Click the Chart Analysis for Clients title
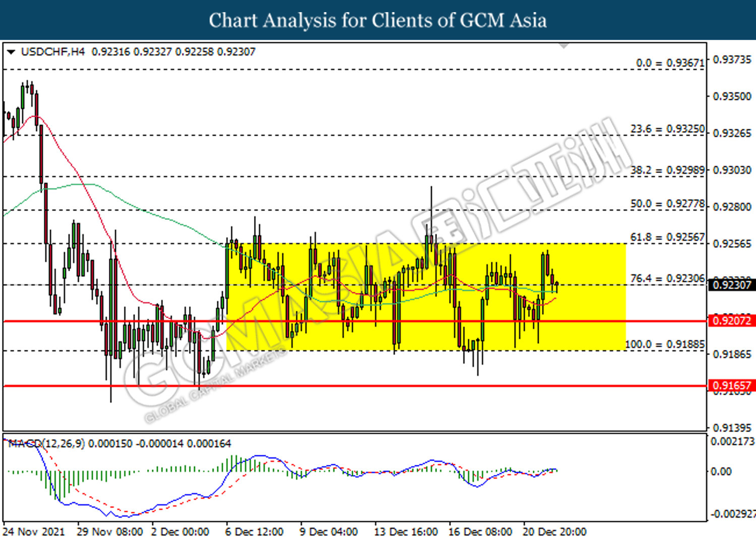 click(x=377, y=20)
